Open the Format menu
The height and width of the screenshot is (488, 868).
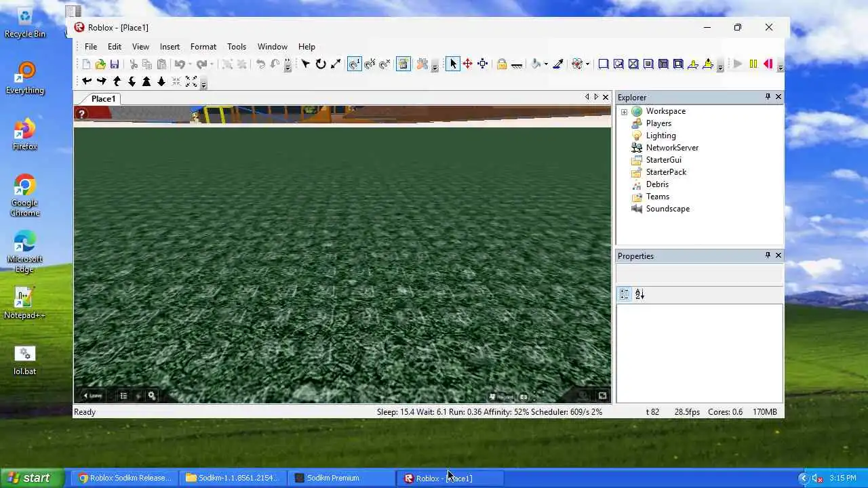click(203, 46)
